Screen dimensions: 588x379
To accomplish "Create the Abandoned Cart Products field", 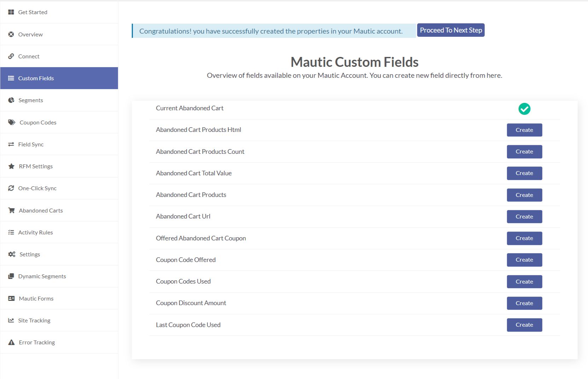I will point(524,195).
